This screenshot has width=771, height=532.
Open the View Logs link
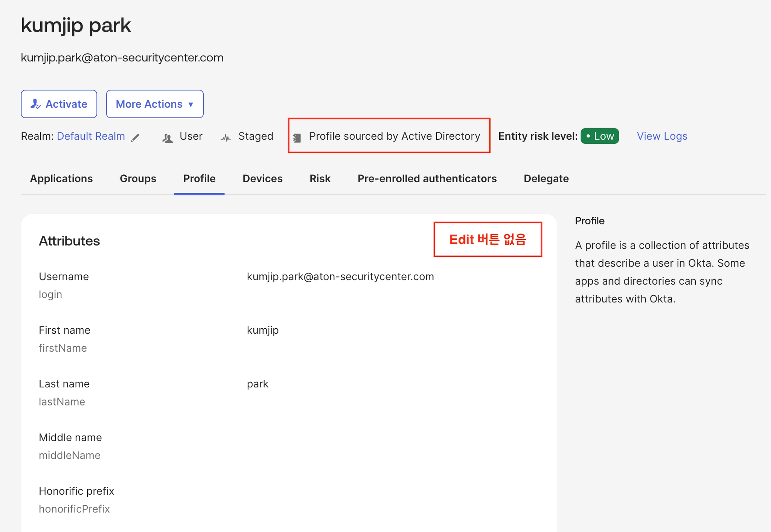tap(662, 136)
